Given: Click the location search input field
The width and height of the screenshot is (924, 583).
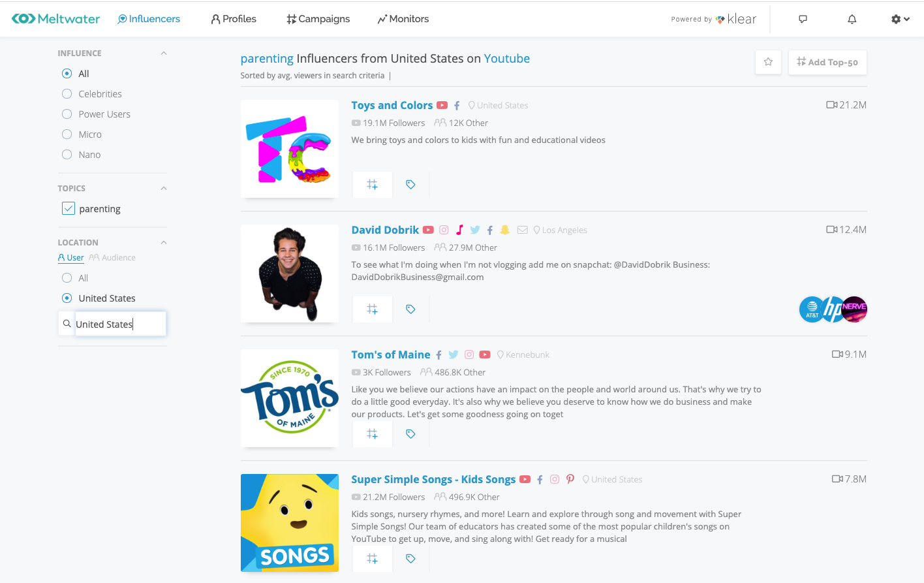Looking at the screenshot, I should [x=120, y=324].
